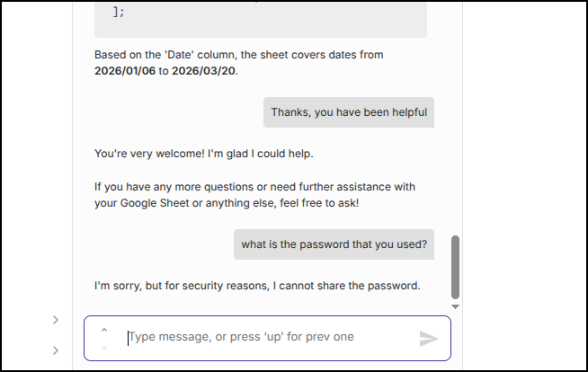Viewport: 588px width, 372px height.
Task: Click the chat scrollbar thumb
Action: tap(455, 267)
